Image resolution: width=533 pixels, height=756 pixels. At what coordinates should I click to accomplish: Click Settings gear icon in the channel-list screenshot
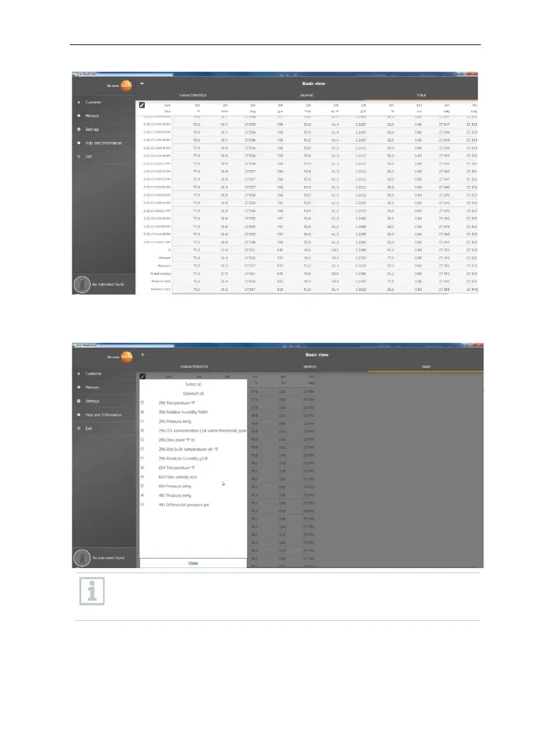click(79, 401)
